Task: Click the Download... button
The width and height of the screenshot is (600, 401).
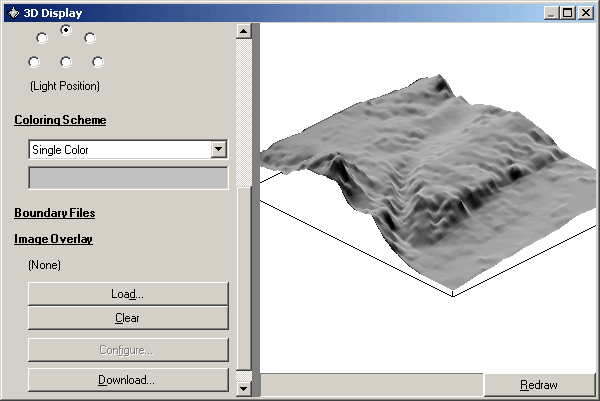Action: coord(128,380)
